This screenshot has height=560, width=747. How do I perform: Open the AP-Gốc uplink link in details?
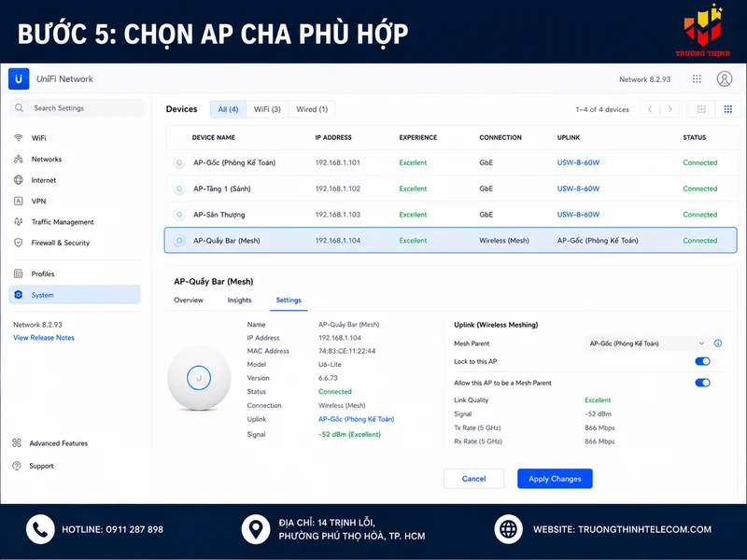tap(357, 419)
